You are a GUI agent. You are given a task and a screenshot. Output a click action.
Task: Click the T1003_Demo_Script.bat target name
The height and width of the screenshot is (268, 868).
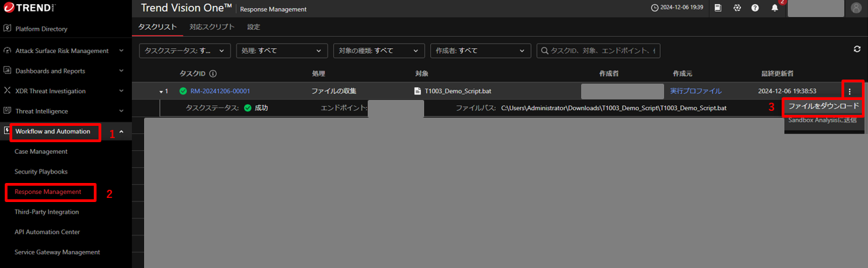[458, 91]
